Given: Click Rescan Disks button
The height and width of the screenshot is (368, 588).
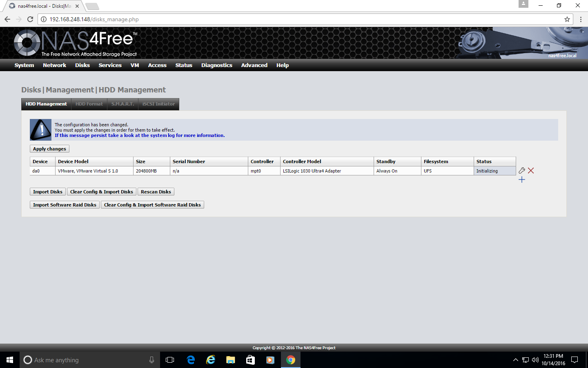Looking at the screenshot, I should point(156,192).
